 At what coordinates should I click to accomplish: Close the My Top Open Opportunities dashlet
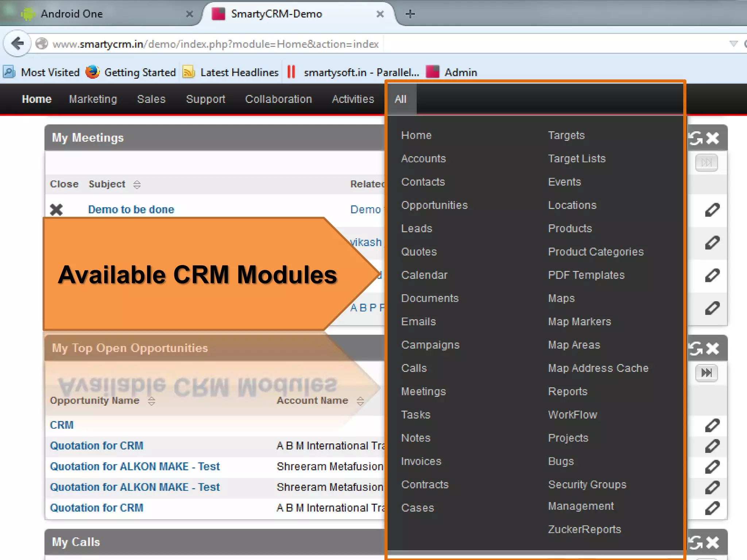point(712,349)
